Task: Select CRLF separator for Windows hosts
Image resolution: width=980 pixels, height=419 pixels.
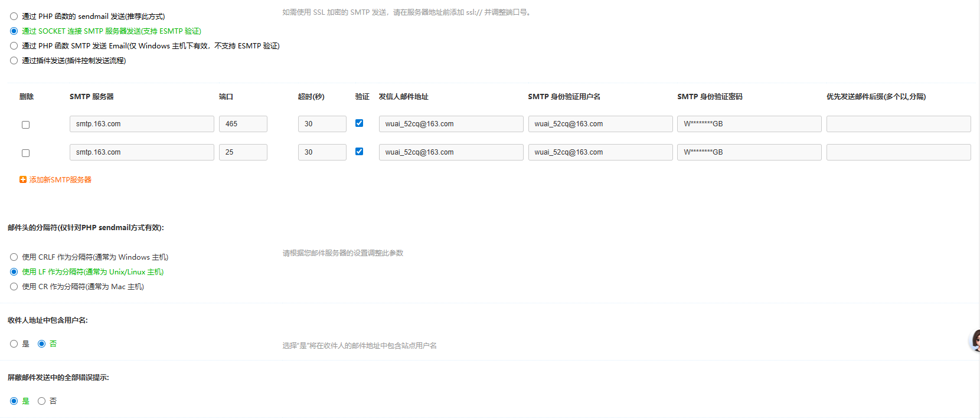Action: click(14, 257)
